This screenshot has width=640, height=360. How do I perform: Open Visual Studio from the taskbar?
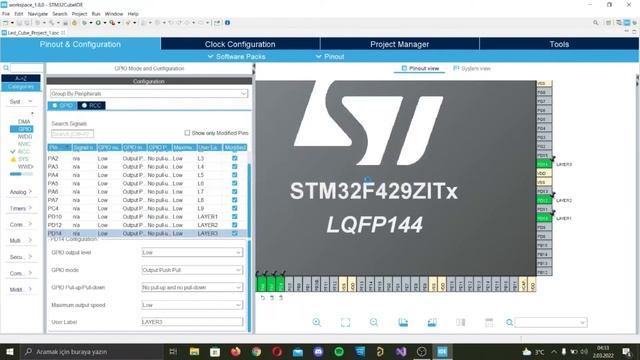401,351
